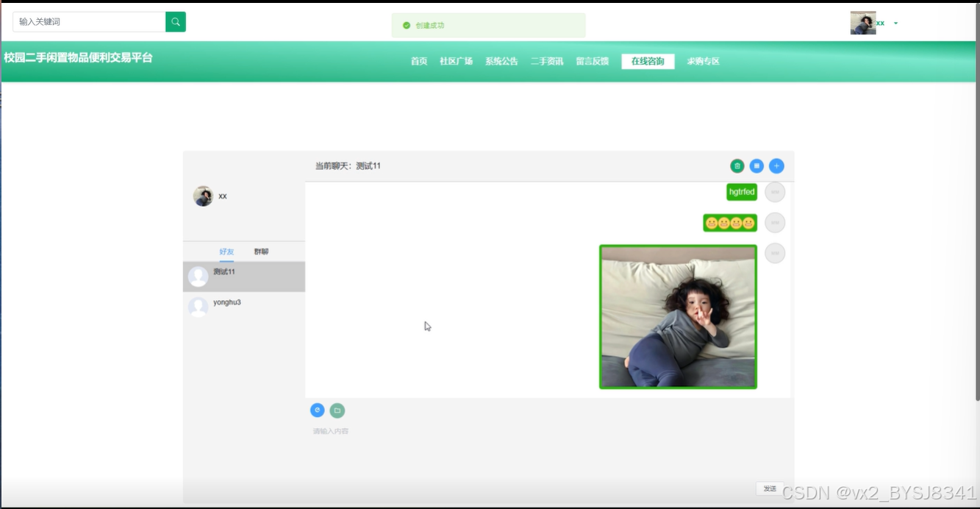Click the avatar beside the photo message
This screenshot has width=980, height=509.
point(775,253)
